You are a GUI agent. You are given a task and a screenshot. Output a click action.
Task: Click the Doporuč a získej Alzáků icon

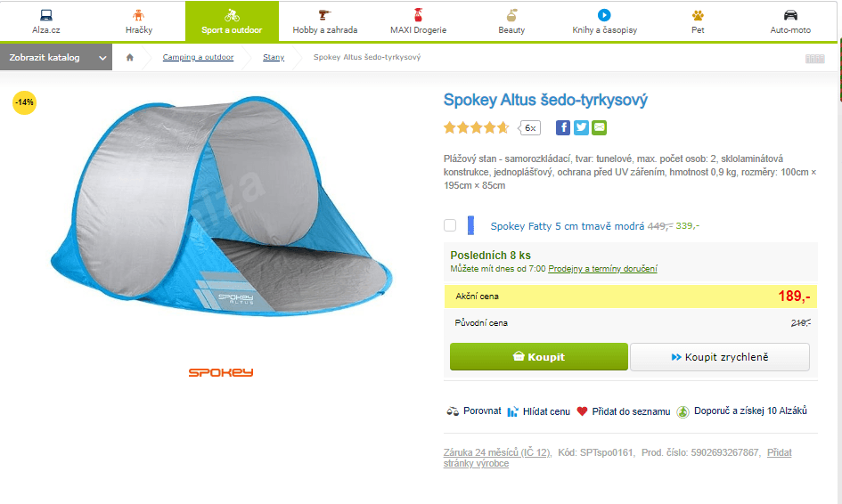click(x=683, y=411)
